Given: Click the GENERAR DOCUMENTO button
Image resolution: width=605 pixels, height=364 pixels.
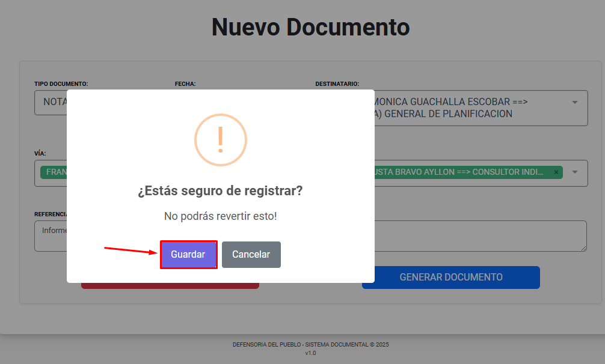Looking at the screenshot, I should [x=450, y=277].
